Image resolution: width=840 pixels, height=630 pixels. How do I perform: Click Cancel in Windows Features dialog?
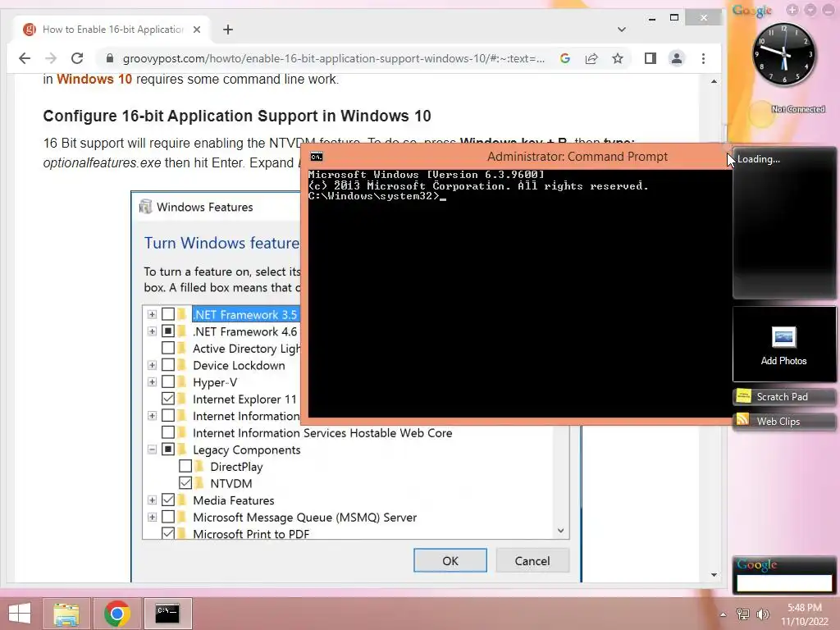(532, 560)
